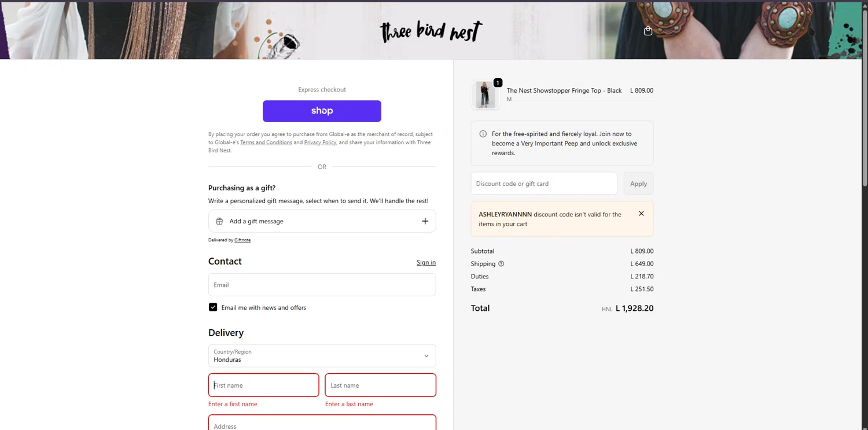Image resolution: width=868 pixels, height=430 pixels.
Task: Click the gift box icon
Action: [x=219, y=221]
